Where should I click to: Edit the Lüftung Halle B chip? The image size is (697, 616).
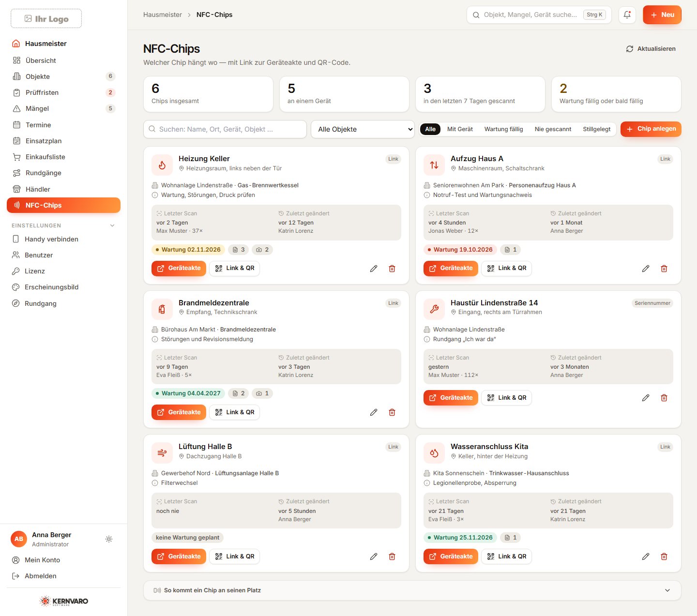coord(374,556)
